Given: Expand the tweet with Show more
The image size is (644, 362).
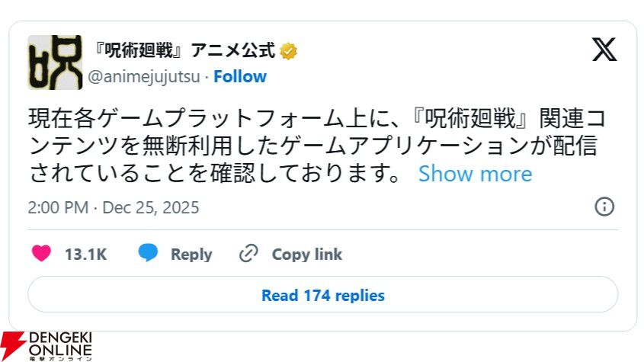Looking at the screenshot, I should tap(475, 174).
